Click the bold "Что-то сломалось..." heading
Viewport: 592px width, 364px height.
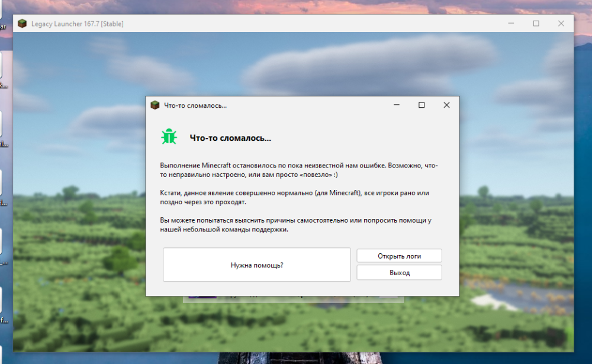[x=230, y=138]
